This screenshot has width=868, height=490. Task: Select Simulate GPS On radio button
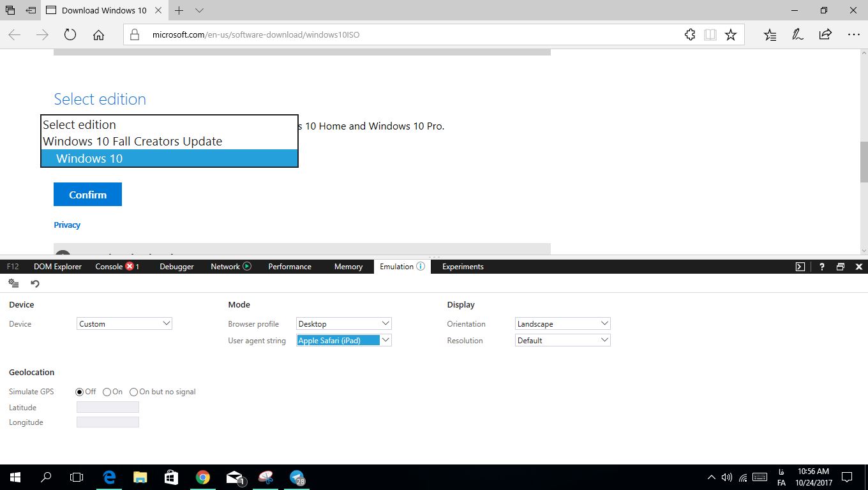[x=107, y=392]
